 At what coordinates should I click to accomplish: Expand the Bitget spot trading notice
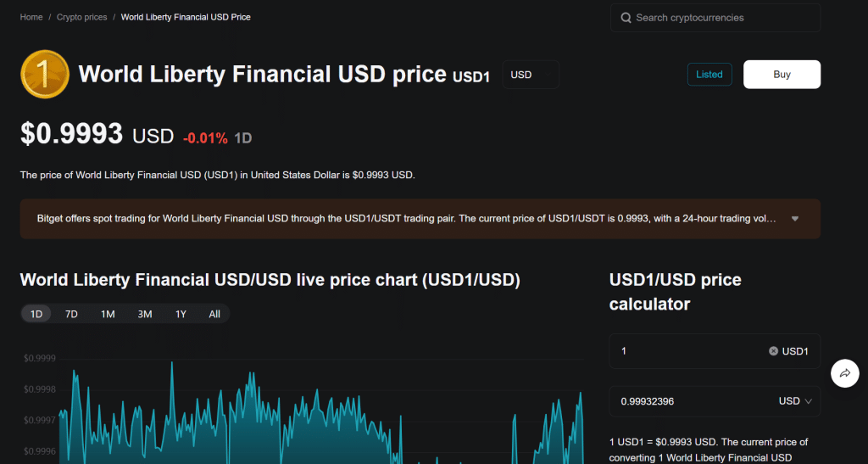tap(795, 219)
